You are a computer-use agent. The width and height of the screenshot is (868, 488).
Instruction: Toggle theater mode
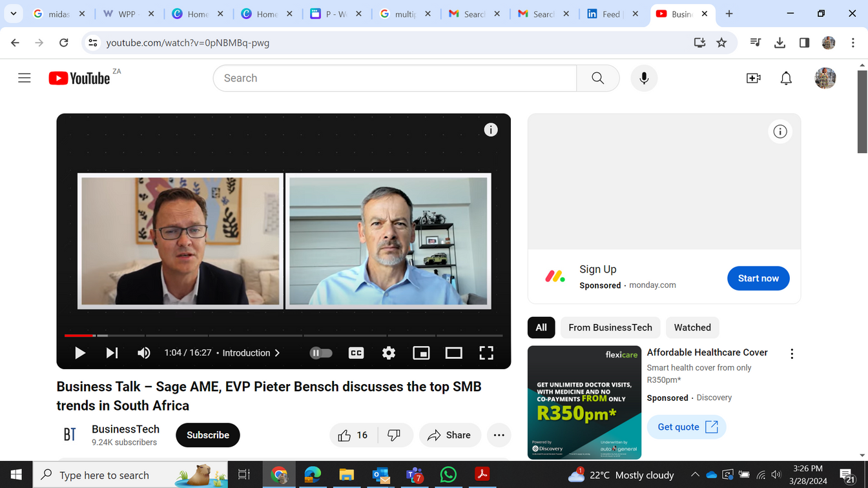click(x=454, y=352)
